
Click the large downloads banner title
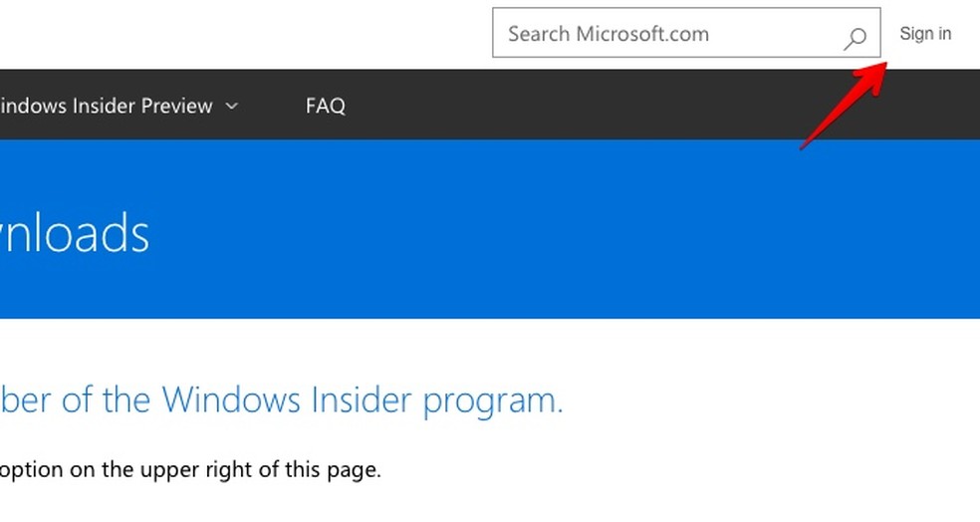[x=75, y=232]
